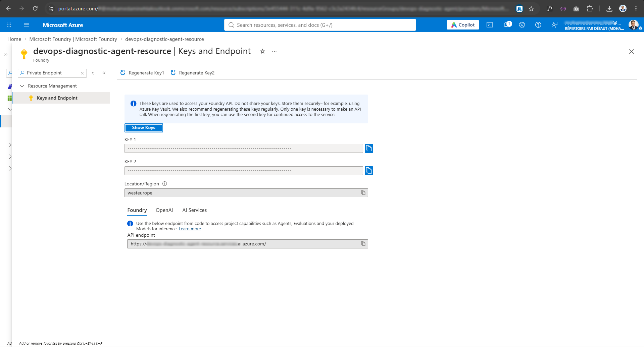Click the Private Endpoint menu search field

coord(52,73)
